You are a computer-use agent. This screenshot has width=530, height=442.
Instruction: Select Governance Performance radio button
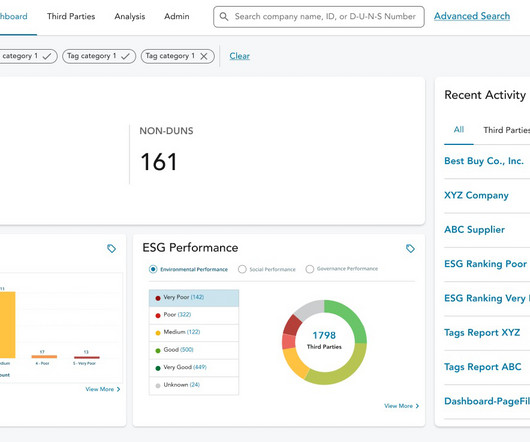click(x=310, y=269)
